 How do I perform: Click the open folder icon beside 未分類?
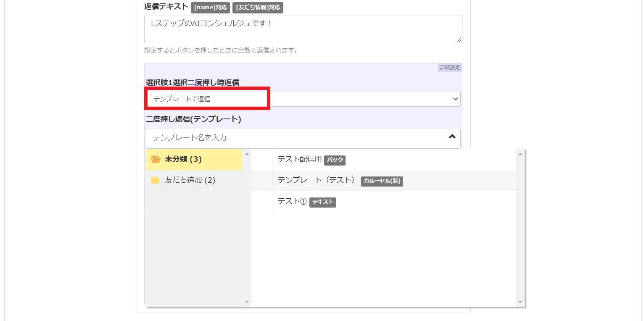click(x=156, y=159)
